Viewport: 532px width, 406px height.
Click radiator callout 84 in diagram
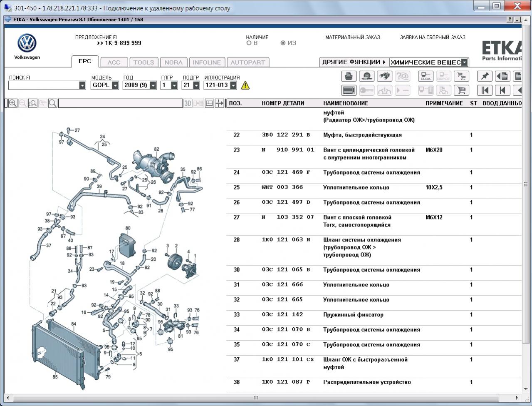tap(74, 324)
